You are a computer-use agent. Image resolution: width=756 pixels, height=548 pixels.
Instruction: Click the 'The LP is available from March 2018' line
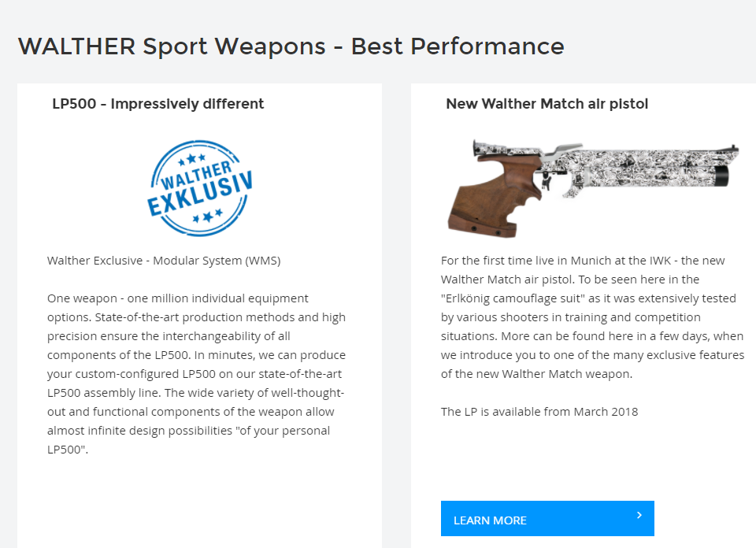(x=539, y=412)
